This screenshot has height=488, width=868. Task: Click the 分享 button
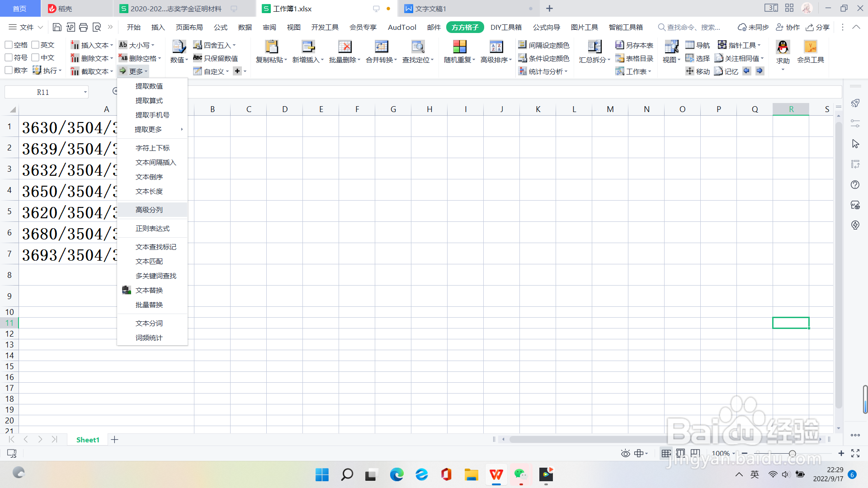[x=818, y=27]
